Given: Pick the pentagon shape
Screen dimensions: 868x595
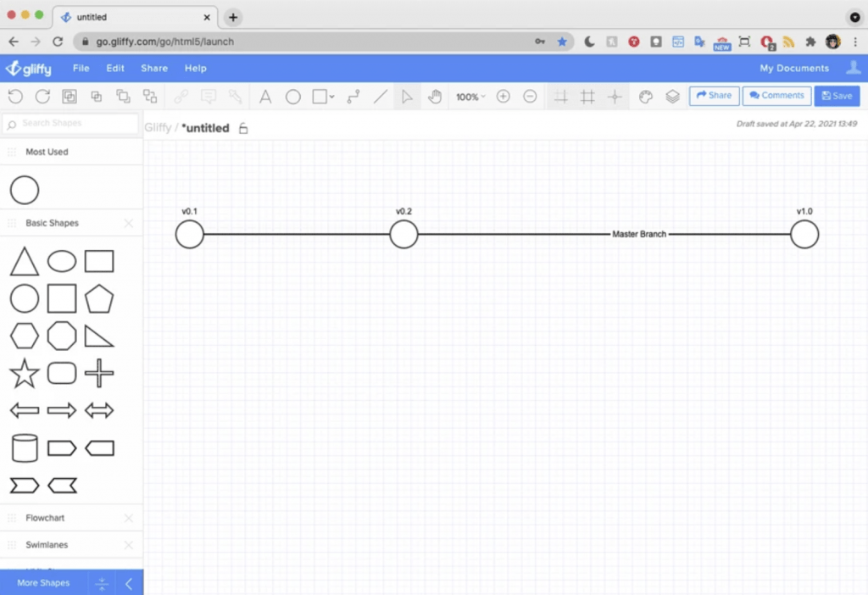Looking at the screenshot, I should (x=99, y=299).
